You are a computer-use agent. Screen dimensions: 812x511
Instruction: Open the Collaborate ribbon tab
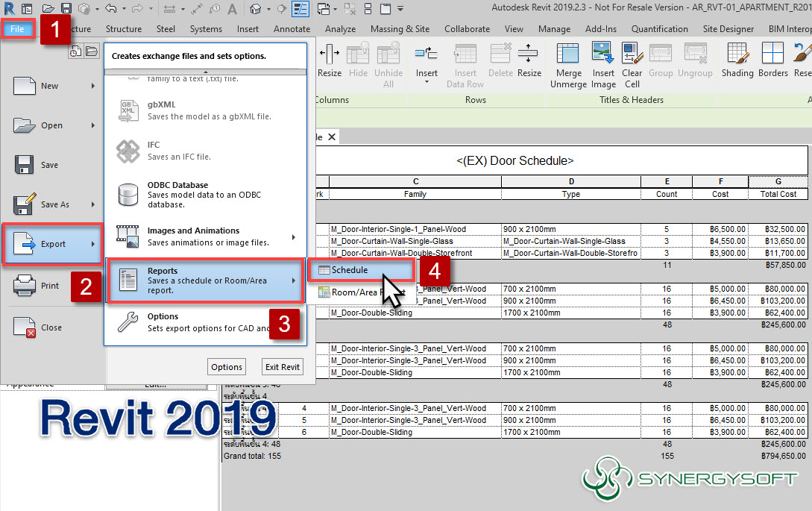click(467, 29)
